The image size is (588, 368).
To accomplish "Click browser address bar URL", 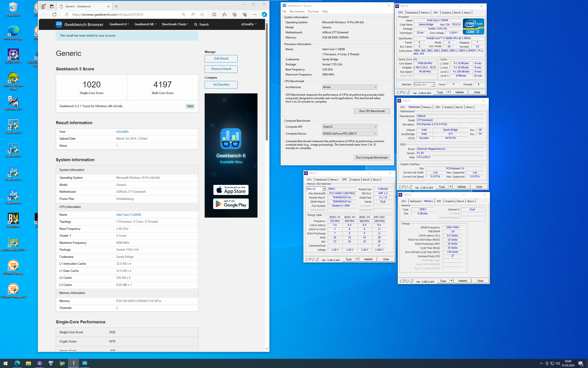I will pos(108,14).
